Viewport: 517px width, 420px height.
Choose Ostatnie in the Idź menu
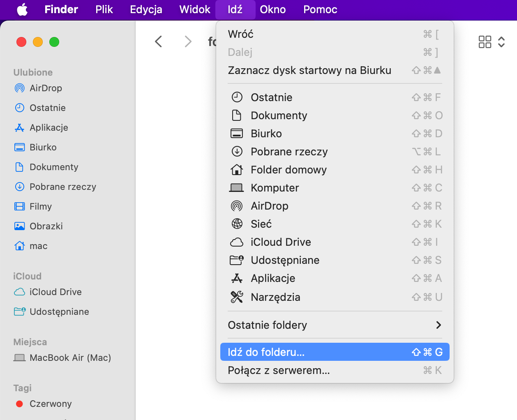click(x=335, y=97)
